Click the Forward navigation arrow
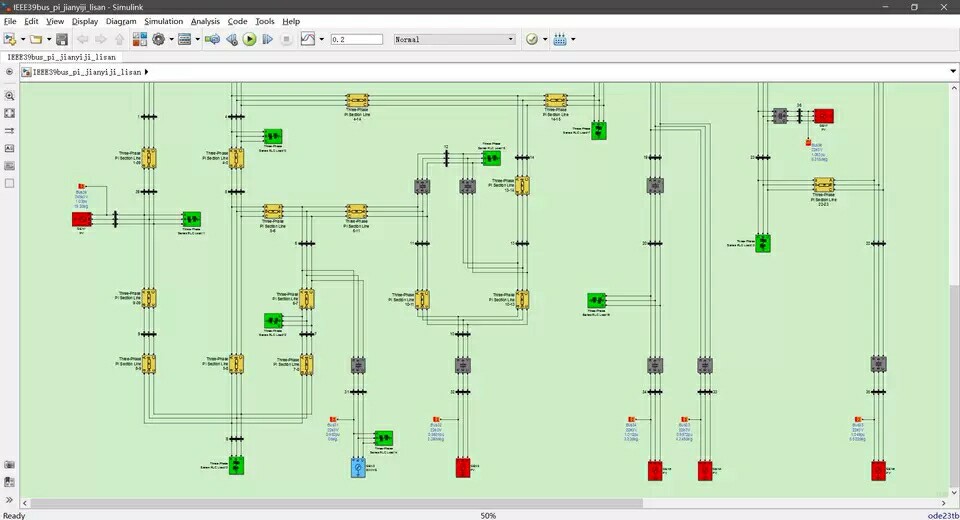 click(x=100, y=39)
